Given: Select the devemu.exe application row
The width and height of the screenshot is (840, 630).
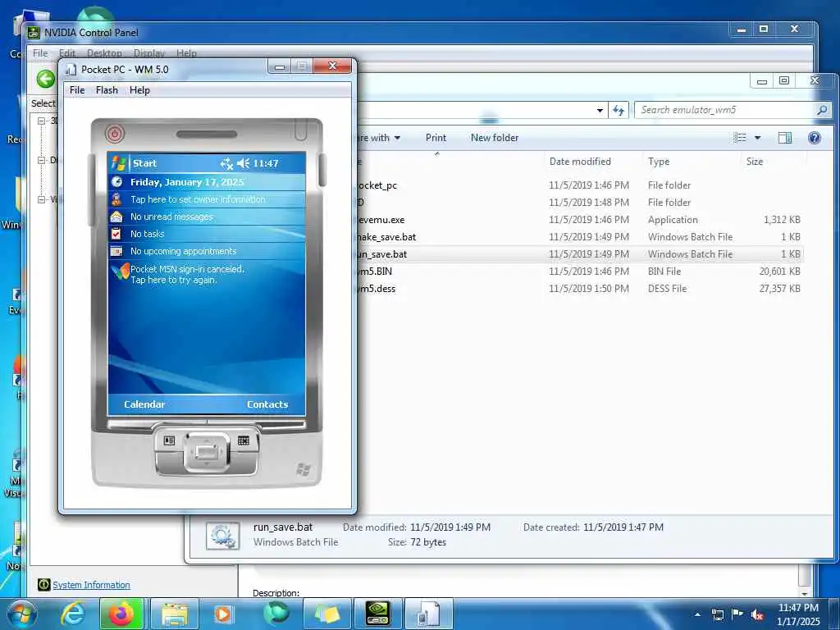Looking at the screenshot, I should [x=580, y=220].
